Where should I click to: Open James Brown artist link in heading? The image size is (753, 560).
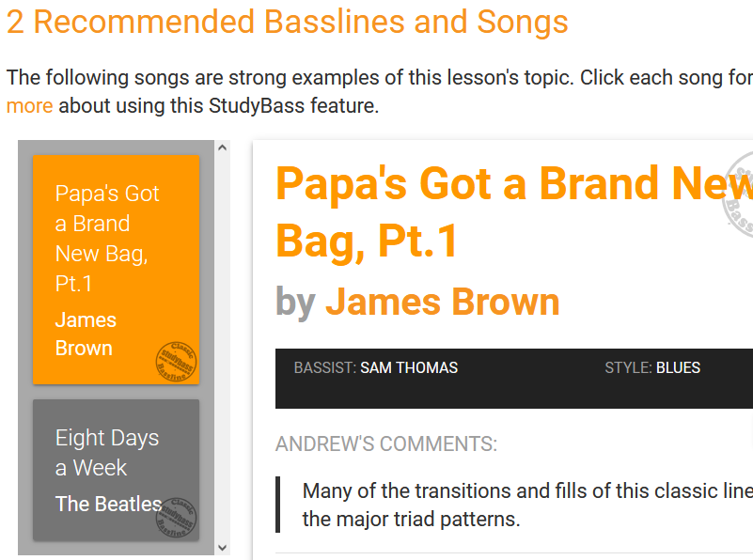pyautogui.click(x=442, y=302)
